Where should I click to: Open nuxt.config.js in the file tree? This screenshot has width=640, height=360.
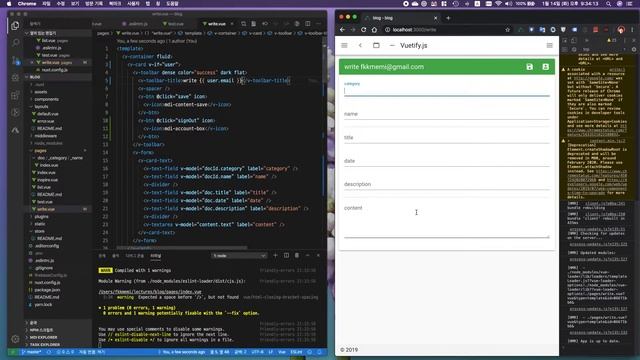(x=47, y=282)
